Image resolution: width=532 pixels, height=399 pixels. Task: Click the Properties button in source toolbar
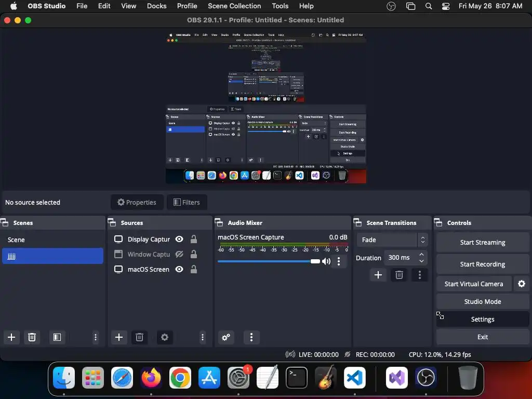(x=137, y=202)
